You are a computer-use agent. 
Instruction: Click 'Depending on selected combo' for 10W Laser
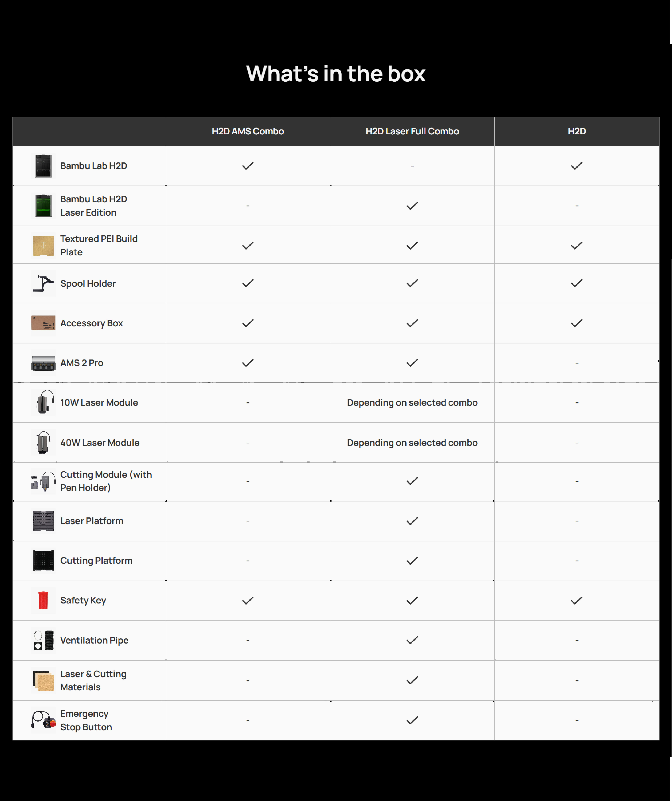412,403
